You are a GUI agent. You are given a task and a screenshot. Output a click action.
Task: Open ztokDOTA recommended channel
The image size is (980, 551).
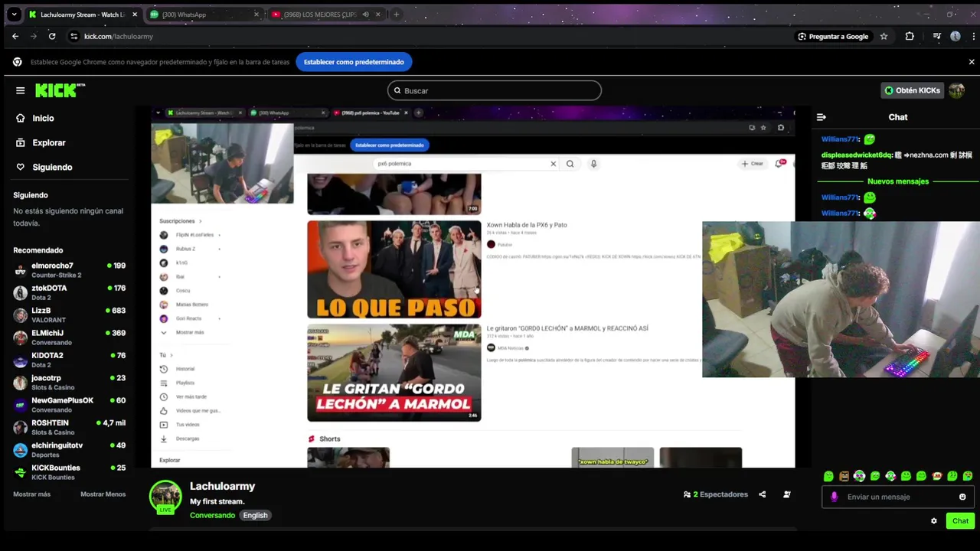pos(69,292)
